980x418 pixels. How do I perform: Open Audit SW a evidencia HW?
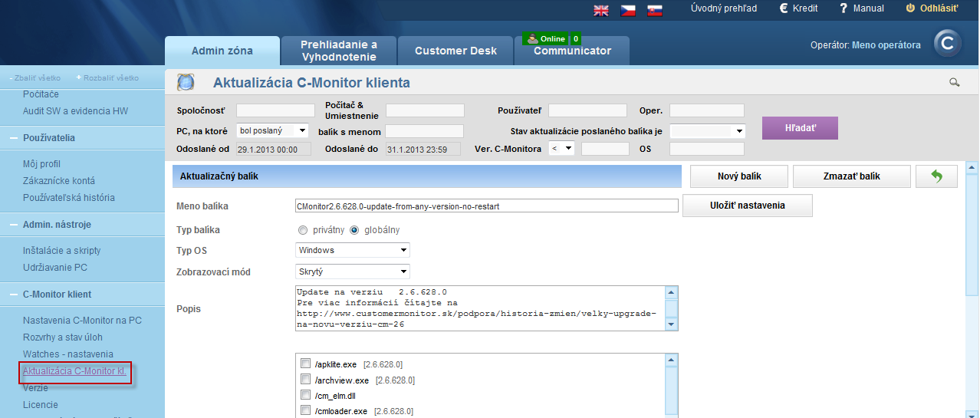pyautogui.click(x=75, y=111)
